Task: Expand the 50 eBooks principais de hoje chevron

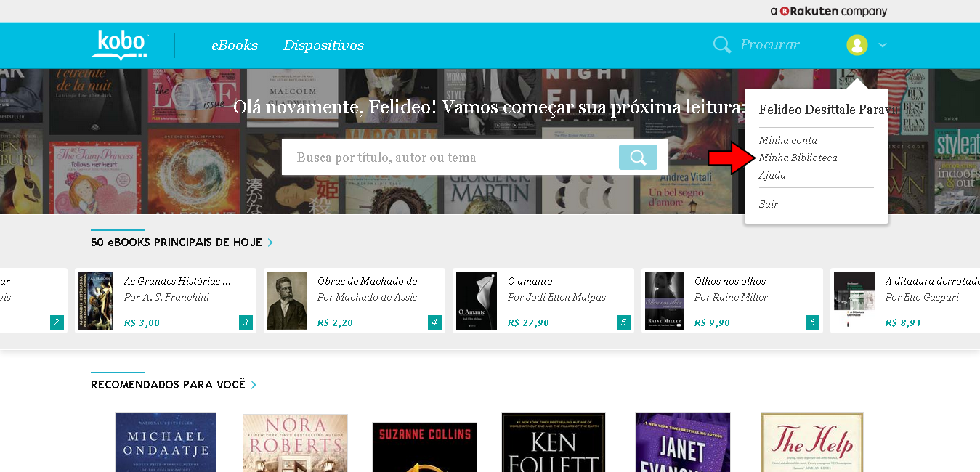Action: point(271,243)
